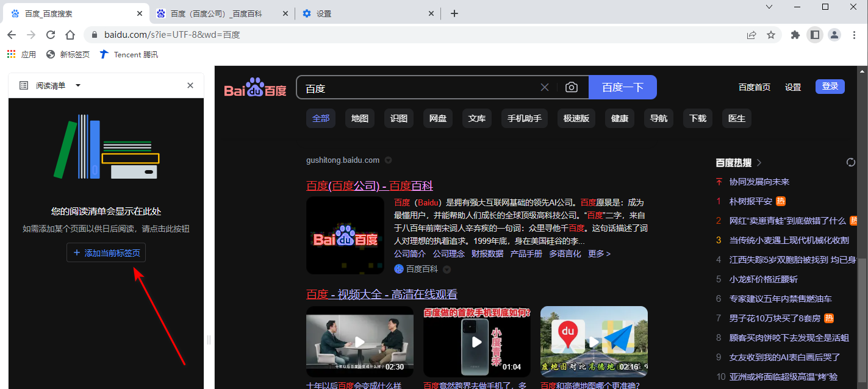Image resolution: width=868 pixels, height=389 pixels.
Task: Select the 全部 results tab
Action: pyautogui.click(x=321, y=118)
